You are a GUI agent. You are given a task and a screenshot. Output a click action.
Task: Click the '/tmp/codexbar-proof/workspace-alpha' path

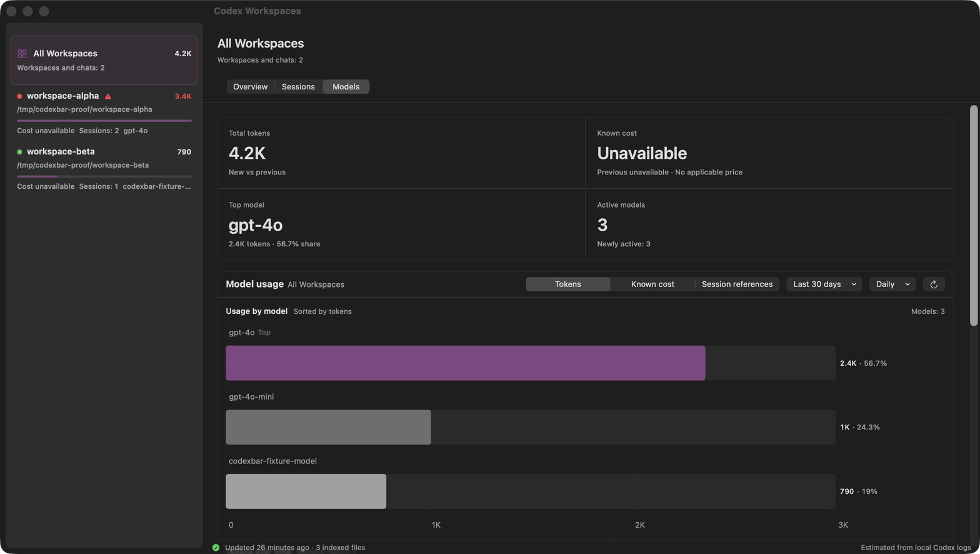84,109
